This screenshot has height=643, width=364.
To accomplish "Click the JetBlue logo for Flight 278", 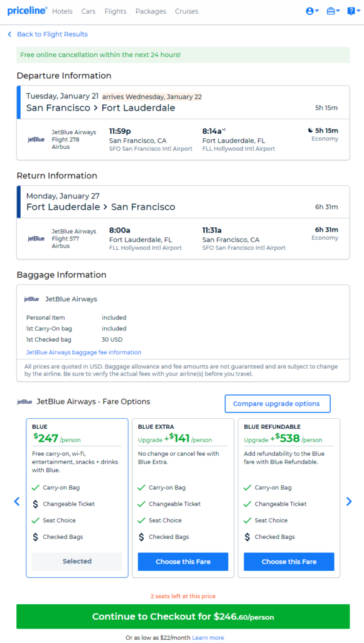I will click(x=36, y=139).
